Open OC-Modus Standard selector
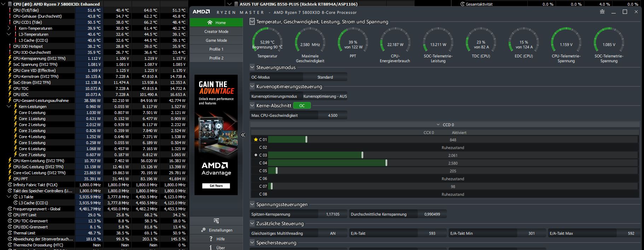644x250 pixels. point(325,77)
